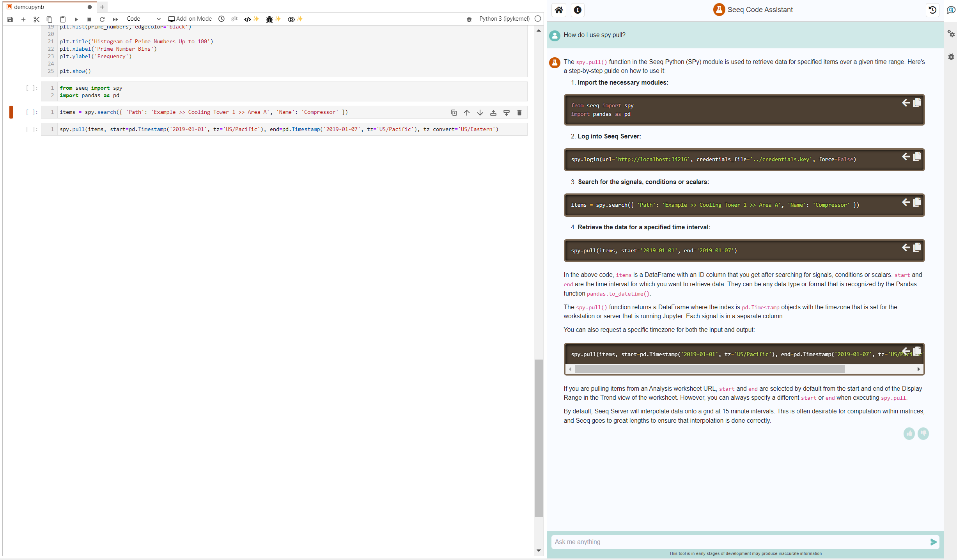Insert spy.login code using the arrow icon
The image size is (957, 560).
[906, 157]
